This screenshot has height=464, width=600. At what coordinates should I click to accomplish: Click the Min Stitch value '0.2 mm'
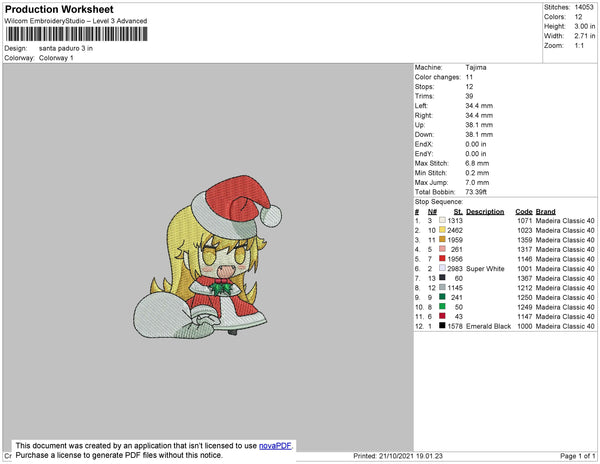pos(477,173)
